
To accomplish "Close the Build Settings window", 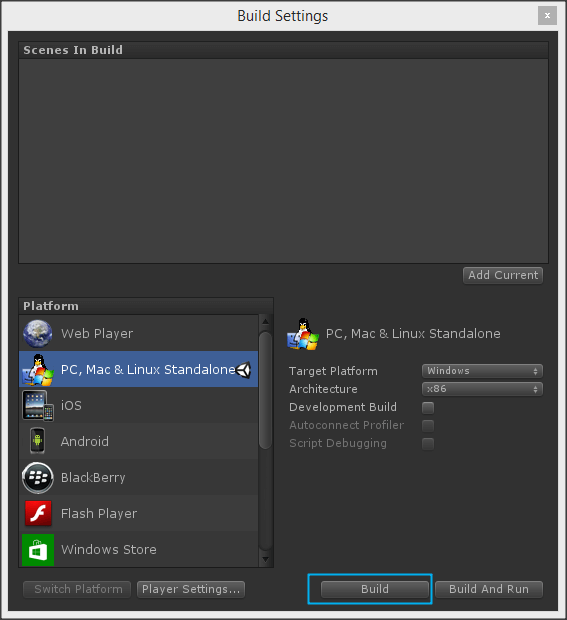I will pos(547,16).
